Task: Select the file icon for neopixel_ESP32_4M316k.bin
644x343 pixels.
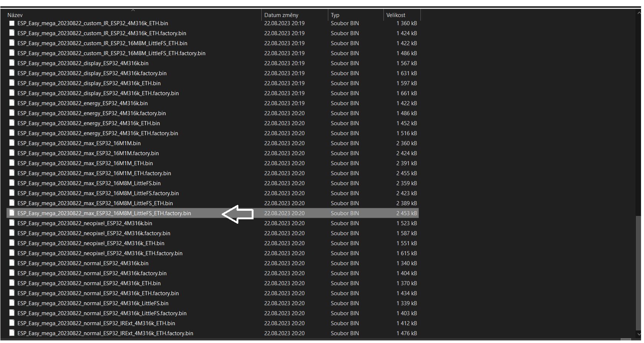Action: [12, 223]
